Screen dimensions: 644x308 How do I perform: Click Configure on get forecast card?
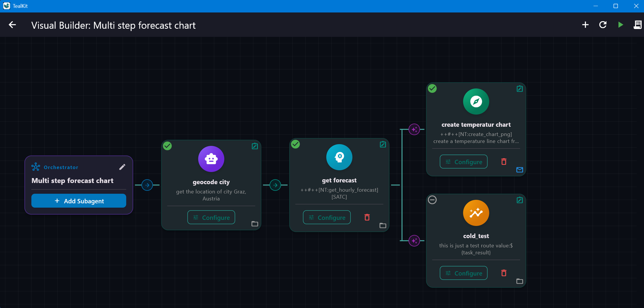click(x=327, y=217)
